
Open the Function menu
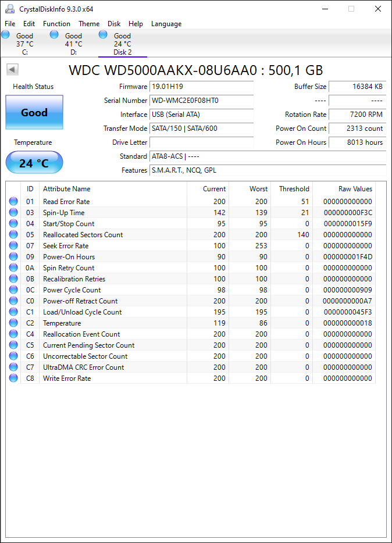(56, 24)
